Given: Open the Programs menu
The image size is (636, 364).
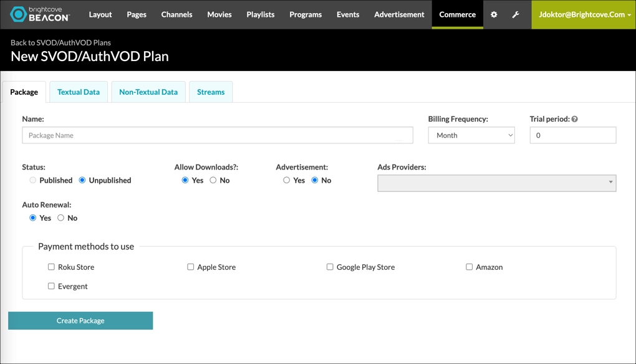Looking at the screenshot, I should coord(306,14).
